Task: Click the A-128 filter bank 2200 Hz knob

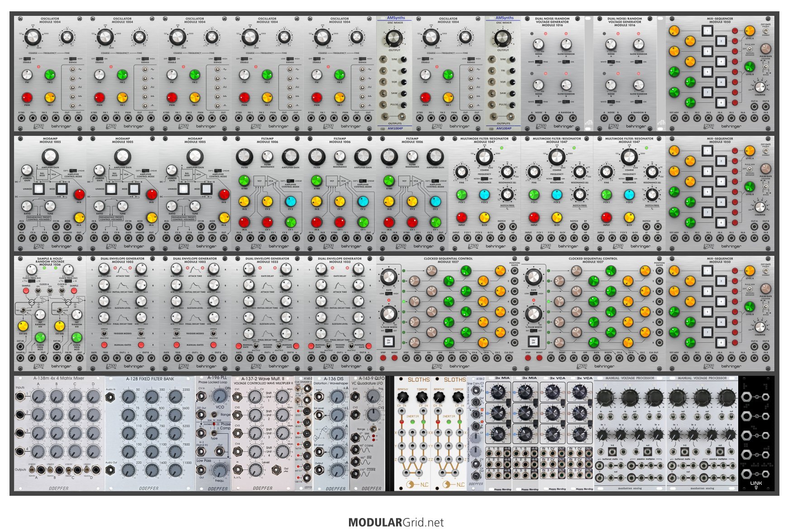Action: (175, 397)
